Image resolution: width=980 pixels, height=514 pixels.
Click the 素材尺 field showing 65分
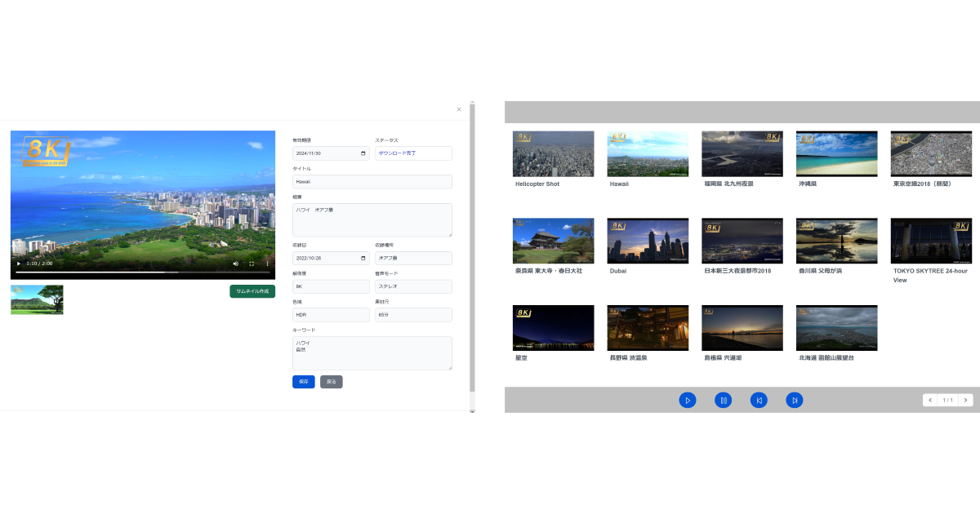point(413,315)
